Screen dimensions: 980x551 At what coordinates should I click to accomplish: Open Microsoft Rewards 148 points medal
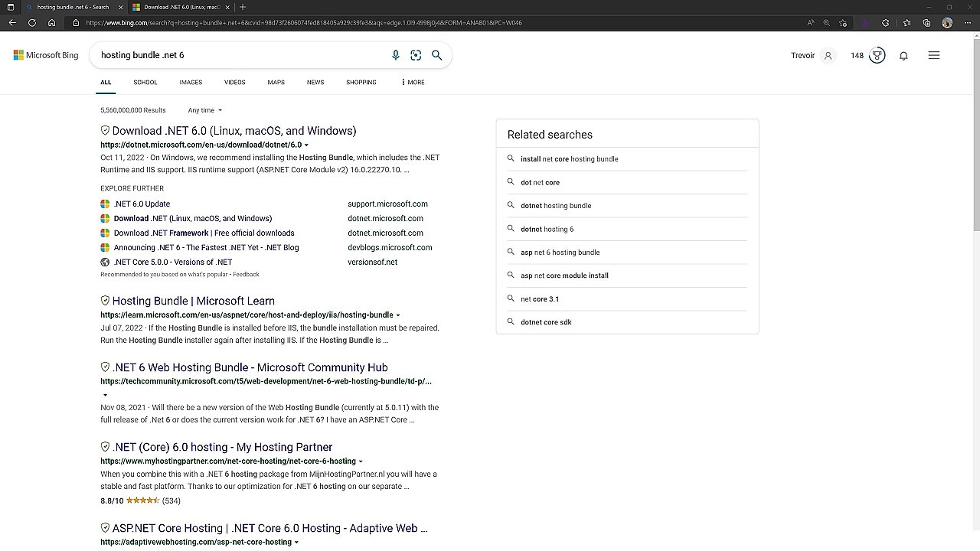click(877, 55)
